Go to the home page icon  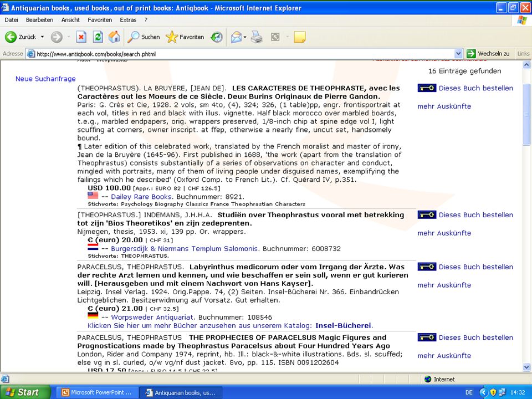pyautogui.click(x=114, y=37)
